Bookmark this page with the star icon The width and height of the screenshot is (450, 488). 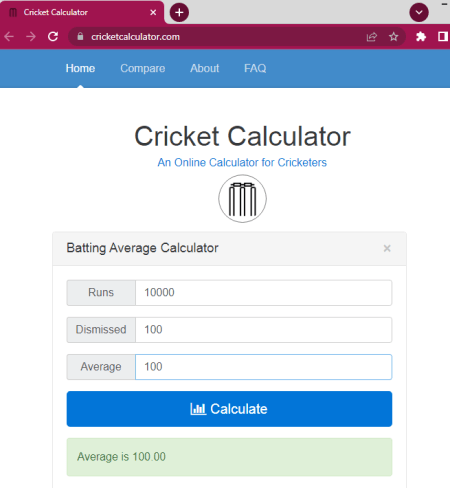click(x=394, y=37)
